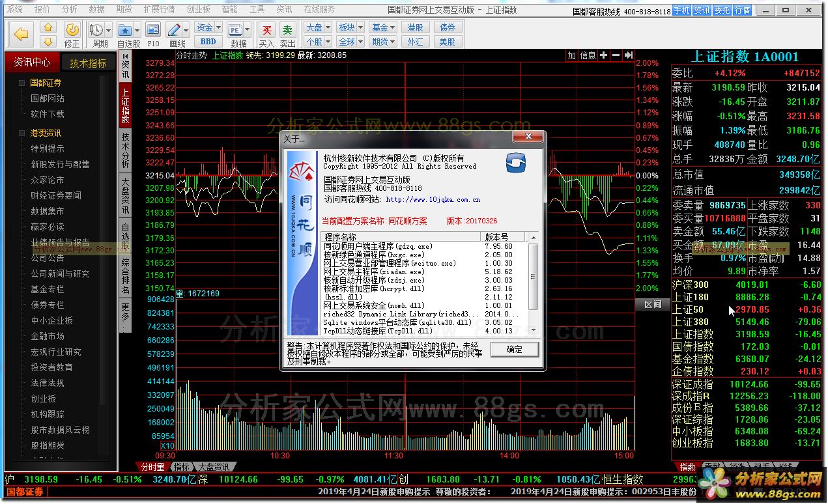Image resolution: width=828 pixels, height=504 pixels.
Task: Click the 委托 button in title bar
Action: click(x=722, y=10)
